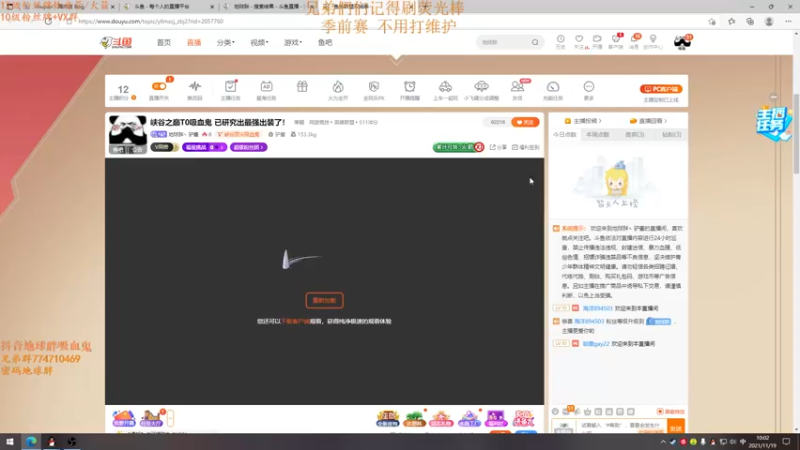This screenshot has height=450, width=800.
Task: Select the 今日点数 tab
Action: coord(565,135)
